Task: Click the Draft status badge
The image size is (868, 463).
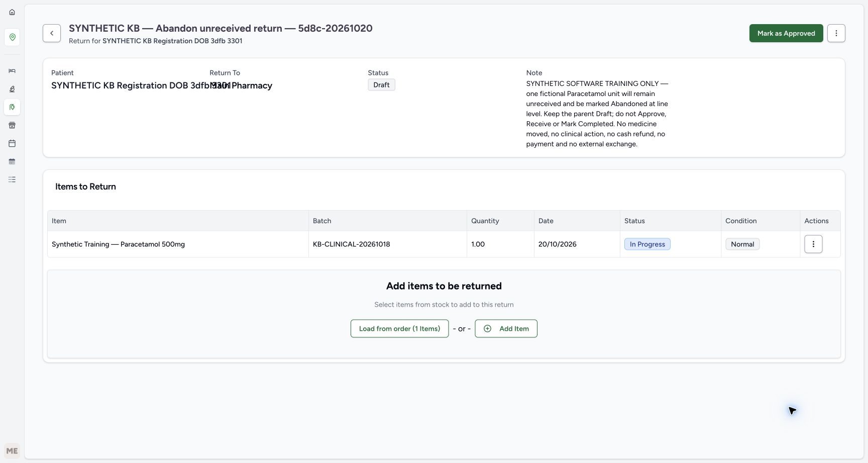Action: click(381, 85)
